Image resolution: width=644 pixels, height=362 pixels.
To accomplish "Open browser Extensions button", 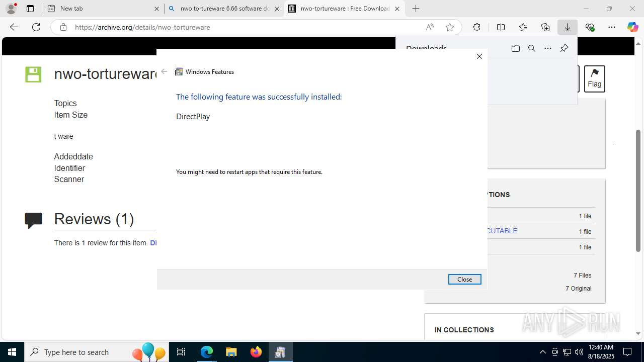I will click(476, 27).
